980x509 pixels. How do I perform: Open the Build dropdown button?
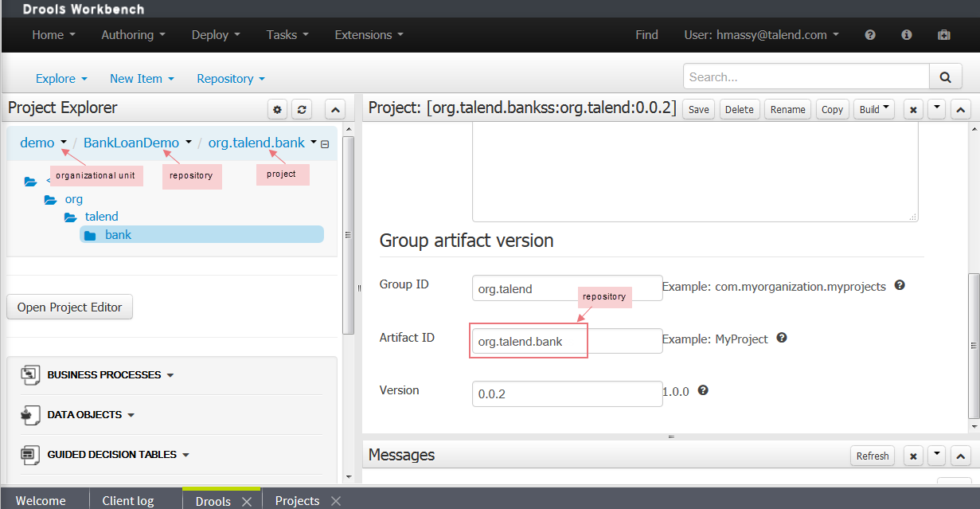pos(874,109)
